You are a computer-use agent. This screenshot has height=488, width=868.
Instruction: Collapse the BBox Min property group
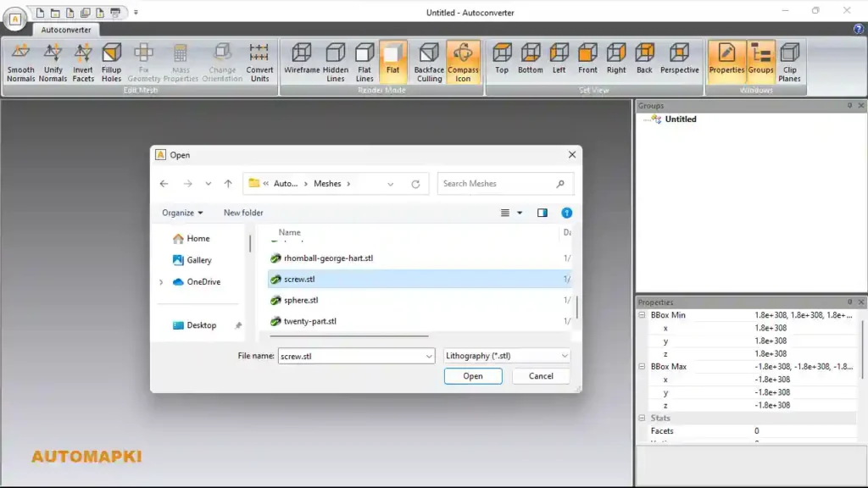pos(642,315)
